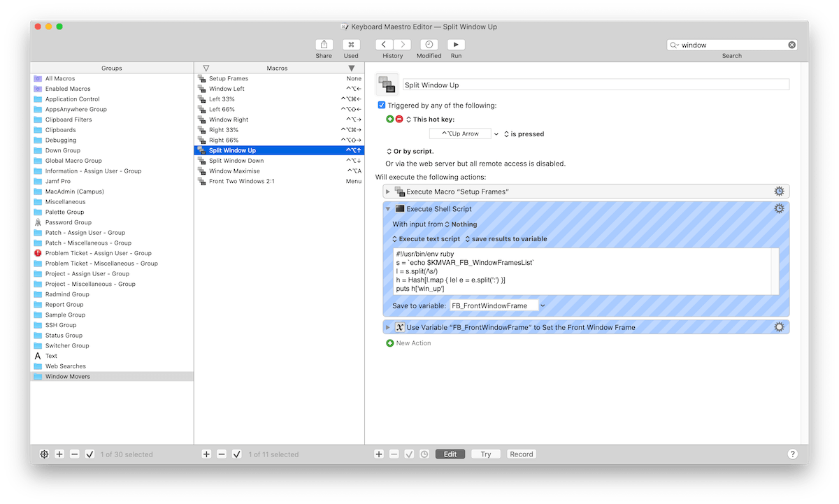839x504 pixels.
Task: Open the search magnifier options
Action: coord(675,45)
